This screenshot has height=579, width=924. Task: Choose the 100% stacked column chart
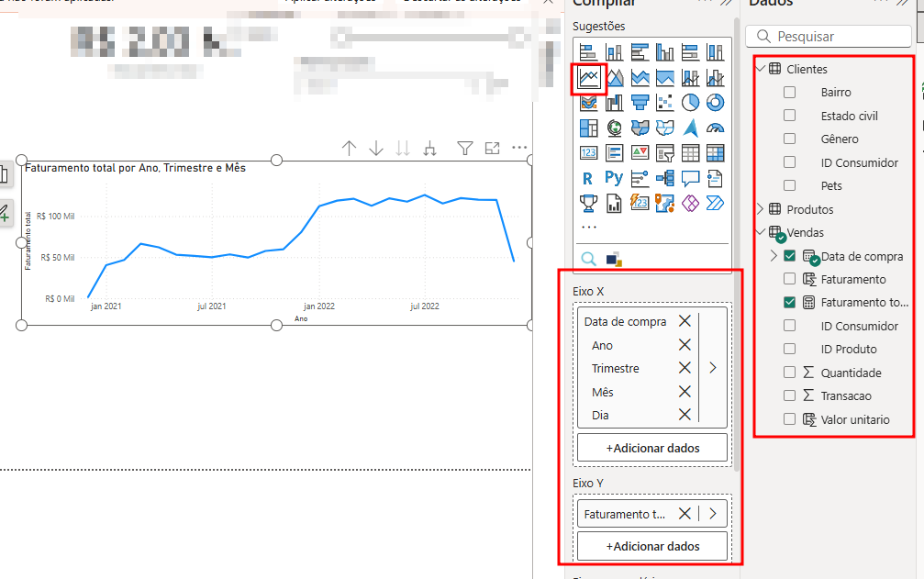(716, 52)
